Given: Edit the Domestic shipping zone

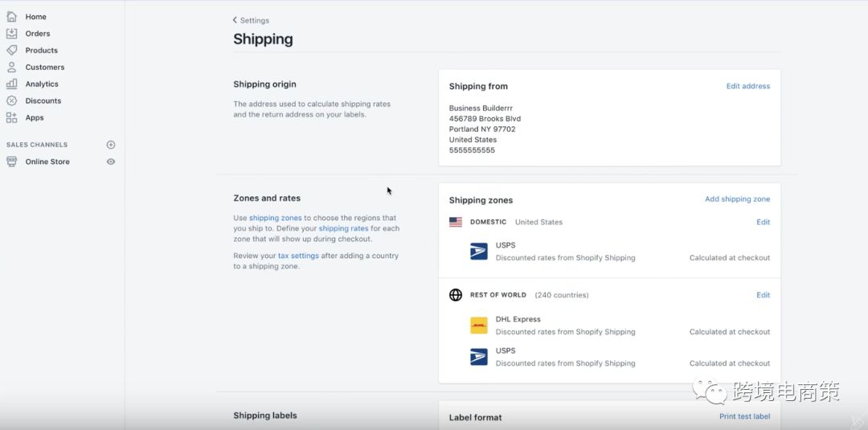Looking at the screenshot, I should coord(763,222).
